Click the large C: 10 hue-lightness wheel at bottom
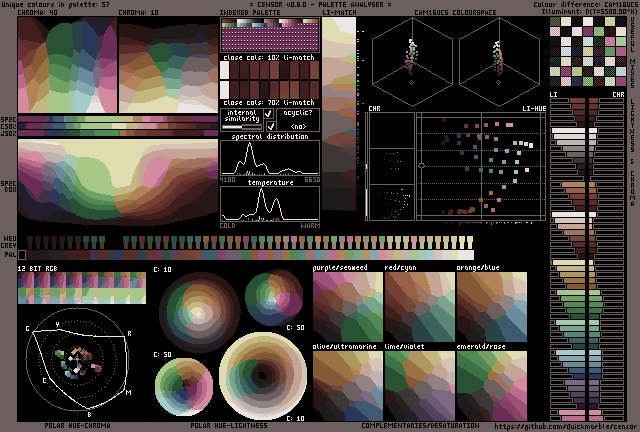 264,373
